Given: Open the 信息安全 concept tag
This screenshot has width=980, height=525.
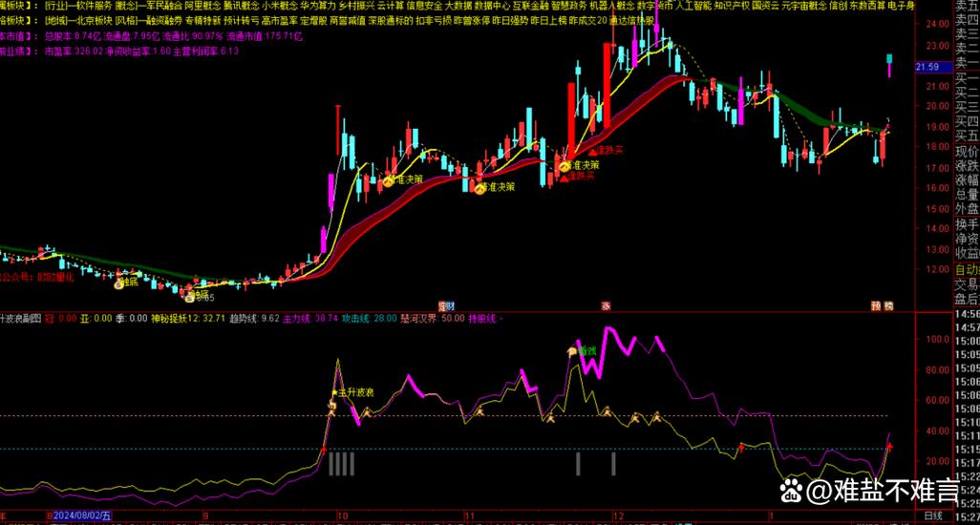Looking at the screenshot, I should tap(424, 6).
